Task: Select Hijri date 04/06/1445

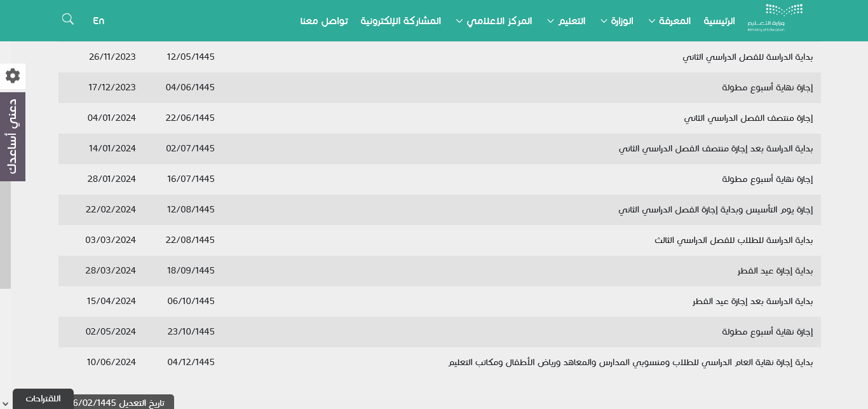Action: click(x=191, y=87)
